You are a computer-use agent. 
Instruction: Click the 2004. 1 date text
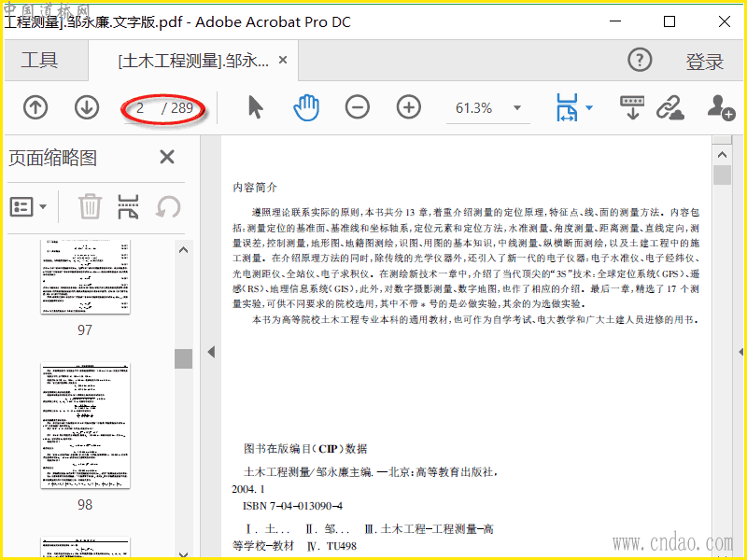(x=248, y=489)
